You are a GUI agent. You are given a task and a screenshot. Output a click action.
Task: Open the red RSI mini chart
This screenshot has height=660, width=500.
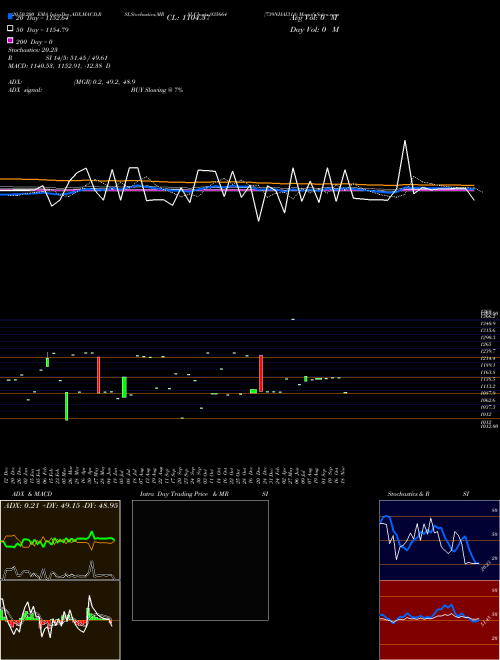[439, 620]
